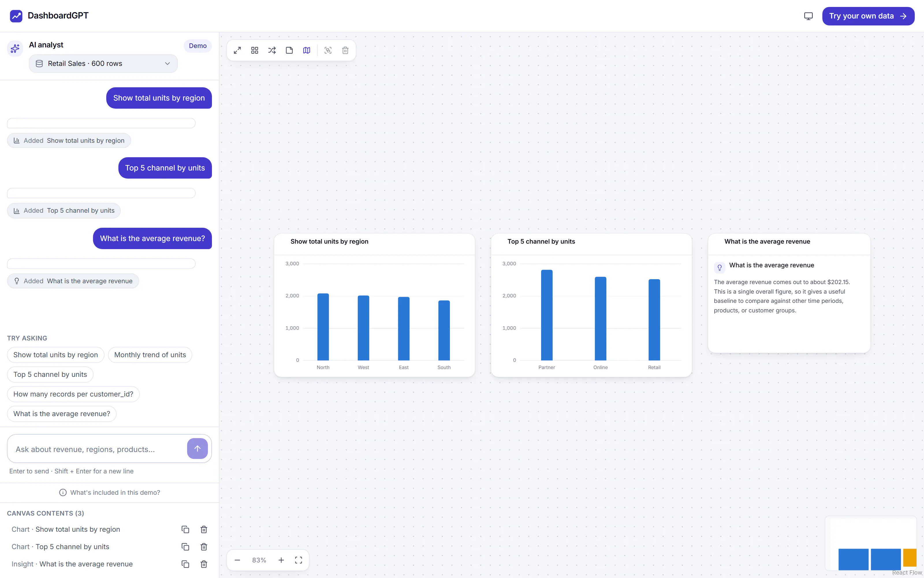Image resolution: width=924 pixels, height=578 pixels.
Task: Click the sticky note icon in canvas toolbar
Action: click(289, 51)
